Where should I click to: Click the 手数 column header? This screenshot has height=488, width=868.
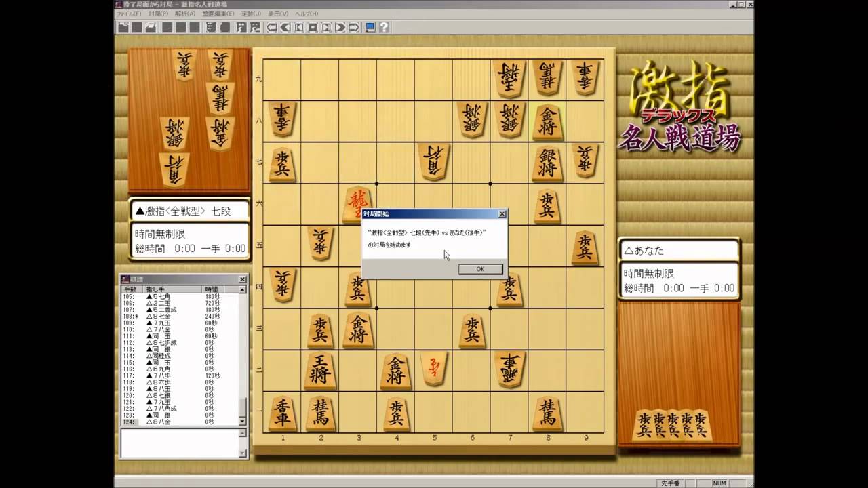(x=132, y=289)
